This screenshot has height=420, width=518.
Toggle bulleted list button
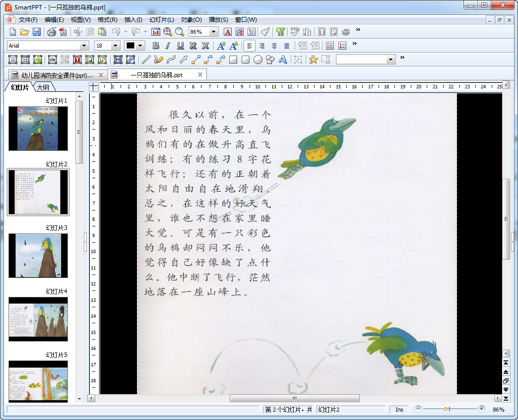point(329,46)
